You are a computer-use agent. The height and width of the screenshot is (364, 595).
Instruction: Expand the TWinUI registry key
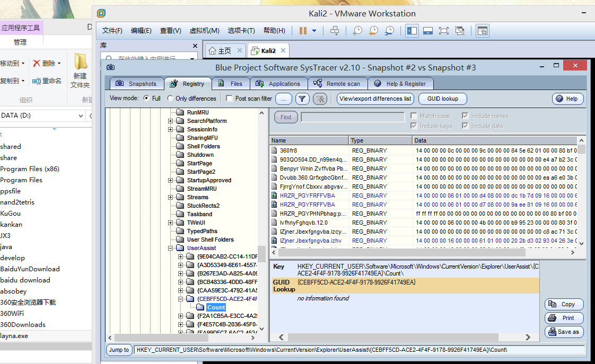pyautogui.click(x=171, y=223)
